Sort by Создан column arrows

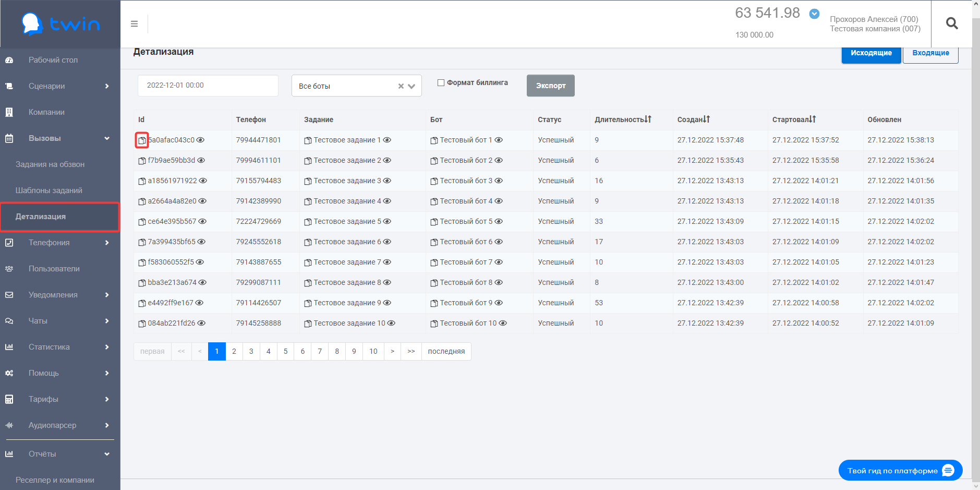[706, 119]
